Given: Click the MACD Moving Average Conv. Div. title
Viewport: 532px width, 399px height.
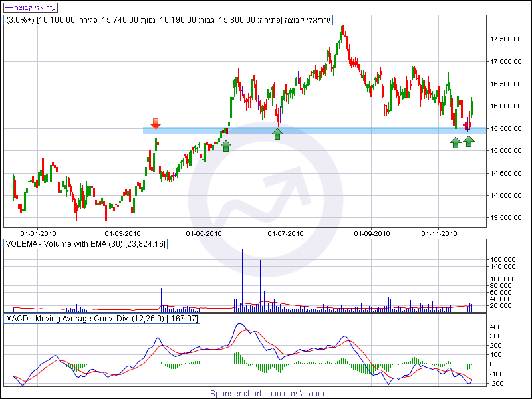Looking at the screenshot, I should tap(102, 319).
